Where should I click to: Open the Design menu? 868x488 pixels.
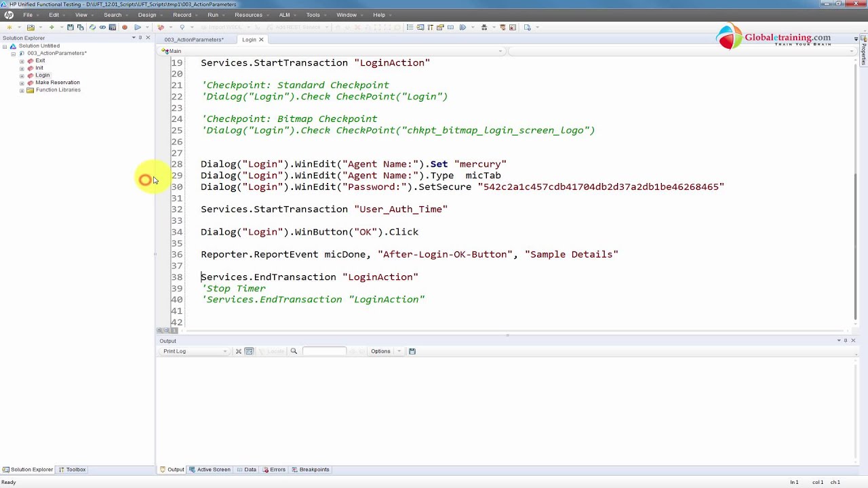click(x=147, y=15)
